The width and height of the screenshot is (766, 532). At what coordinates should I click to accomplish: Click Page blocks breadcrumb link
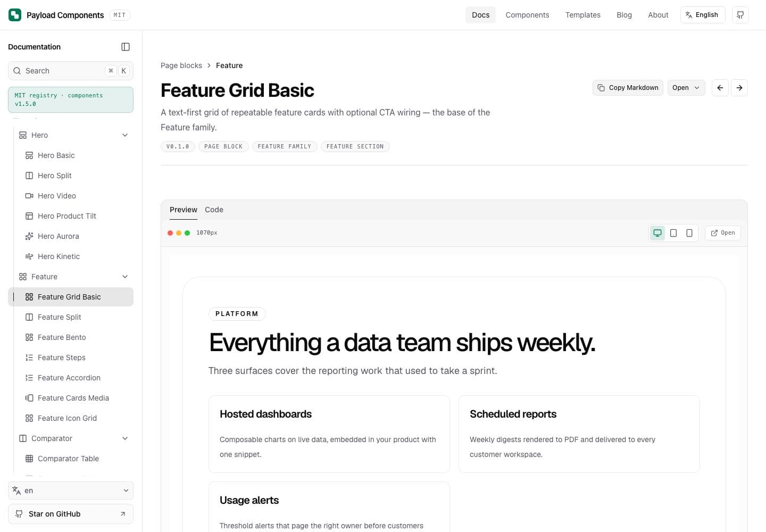[x=181, y=65]
